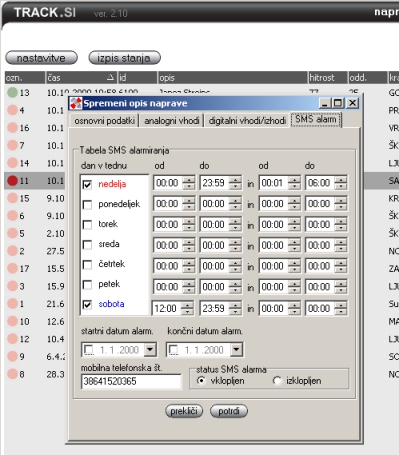The image size is (399, 455).
Task: Click spinner on petek second do time
Action: pyautogui.click(x=341, y=287)
